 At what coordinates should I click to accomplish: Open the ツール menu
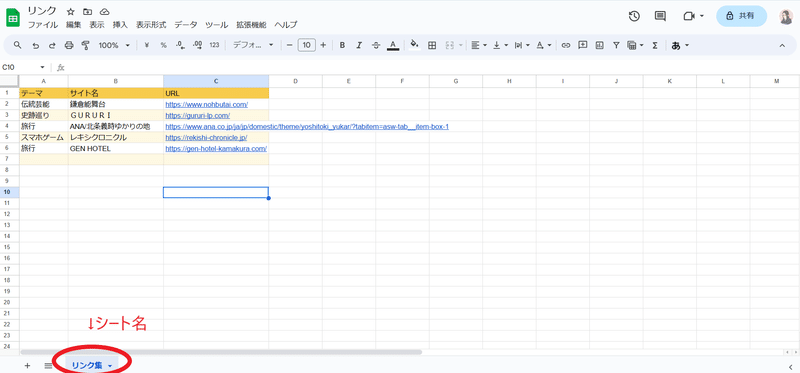click(x=217, y=24)
